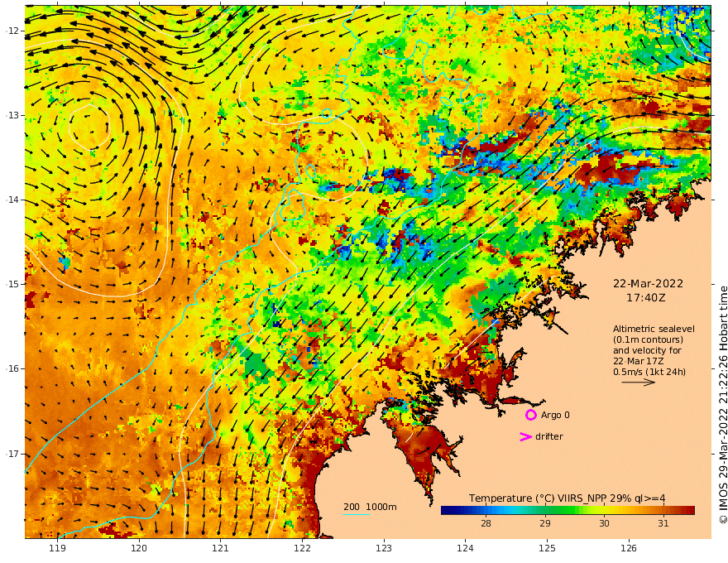Click the latitude axis label -14
Viewport: 728px width, 563px height.
tap(12, 200)
